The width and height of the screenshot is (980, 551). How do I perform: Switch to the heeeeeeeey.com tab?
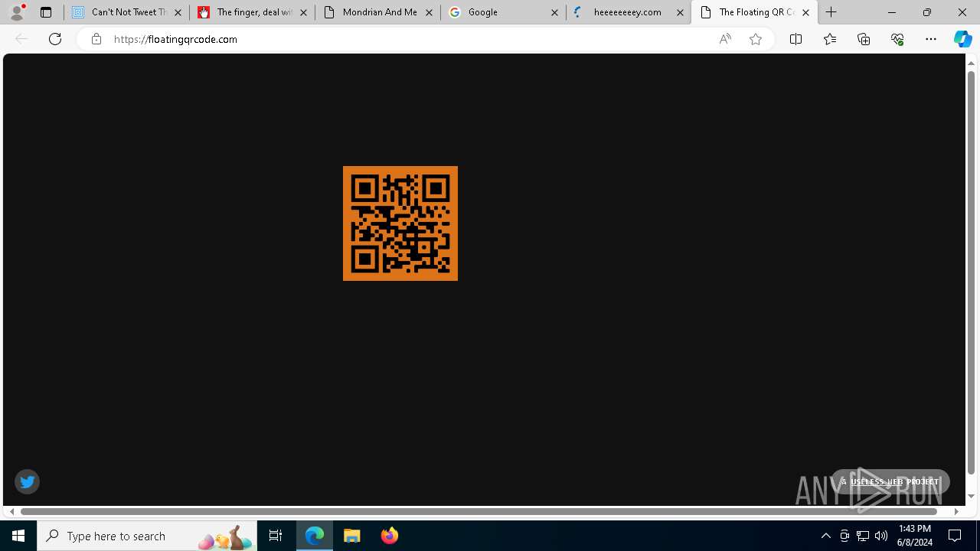coord(629,12)
